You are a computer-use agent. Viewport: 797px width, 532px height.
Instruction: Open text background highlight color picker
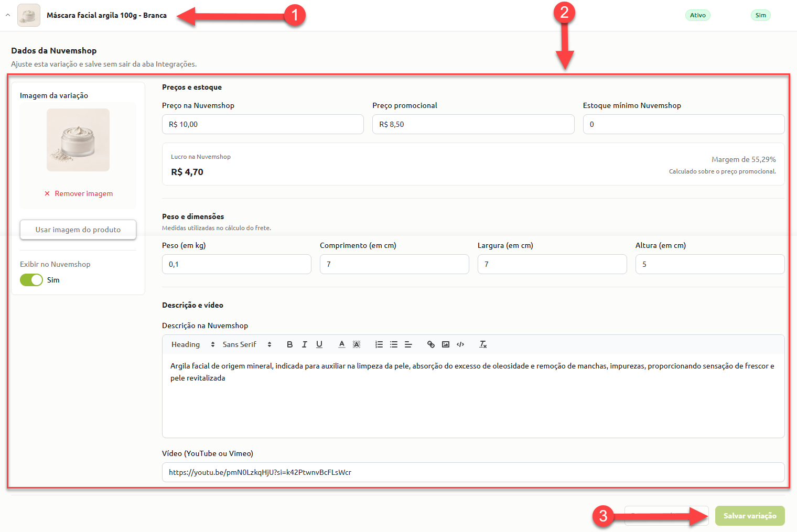pos(357,344)
